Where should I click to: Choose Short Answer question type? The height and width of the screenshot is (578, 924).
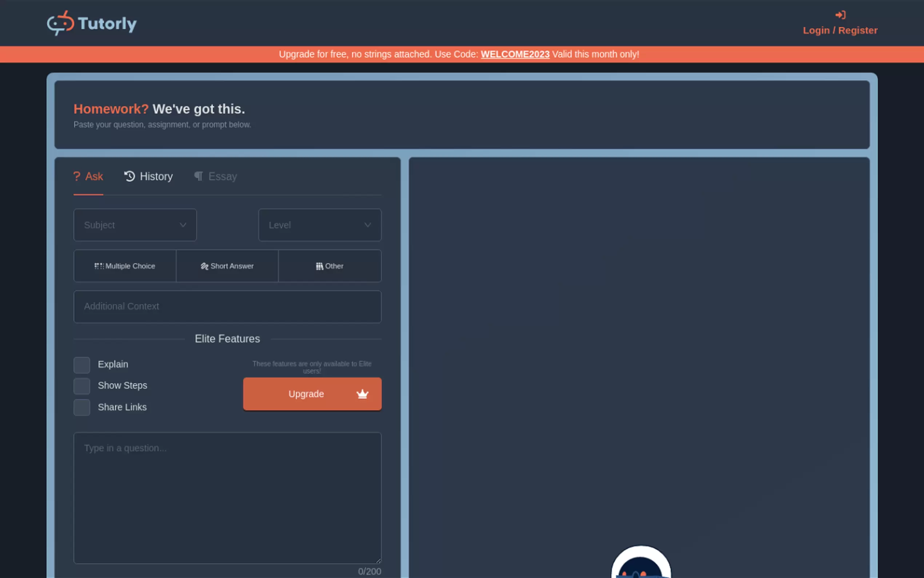(227, 266)
